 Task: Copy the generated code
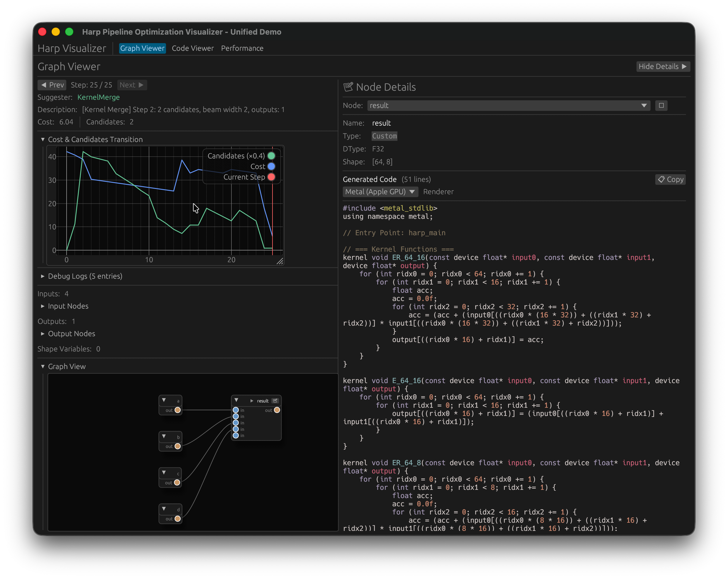click(670, 180)
